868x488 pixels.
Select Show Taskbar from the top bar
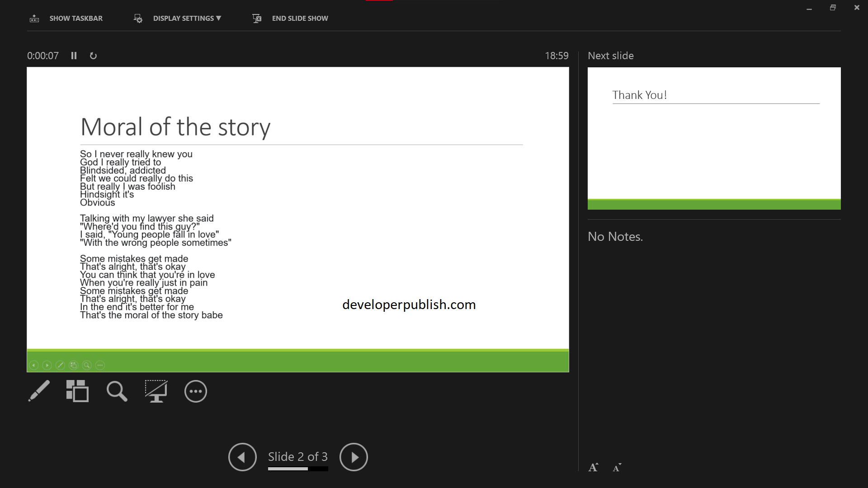point(76,18)
